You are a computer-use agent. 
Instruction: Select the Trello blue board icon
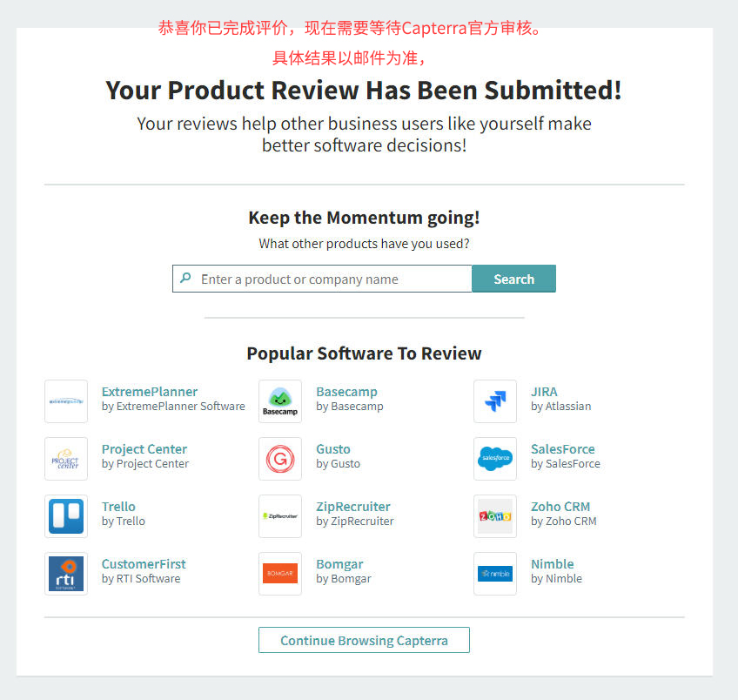(x=66, y=516)
